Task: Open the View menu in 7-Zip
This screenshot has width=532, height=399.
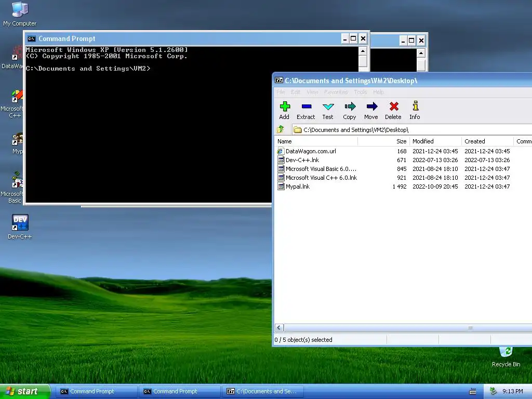Action: tap(312, 92)
